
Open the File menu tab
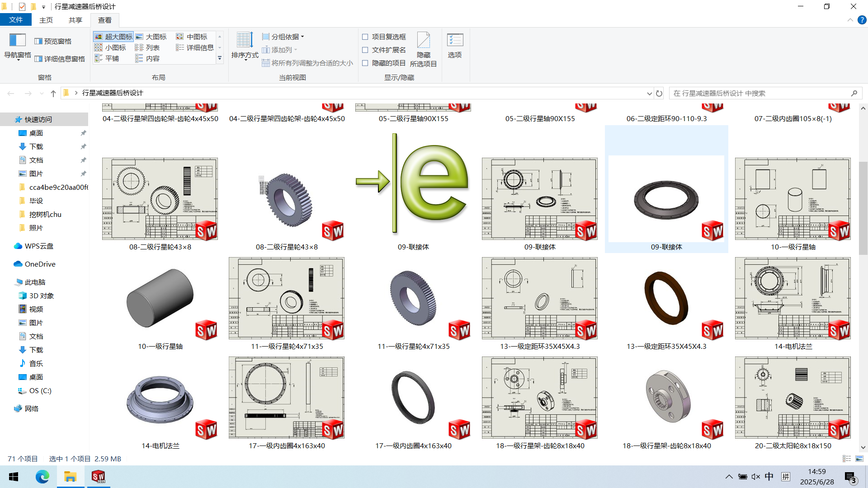point(16,20)
